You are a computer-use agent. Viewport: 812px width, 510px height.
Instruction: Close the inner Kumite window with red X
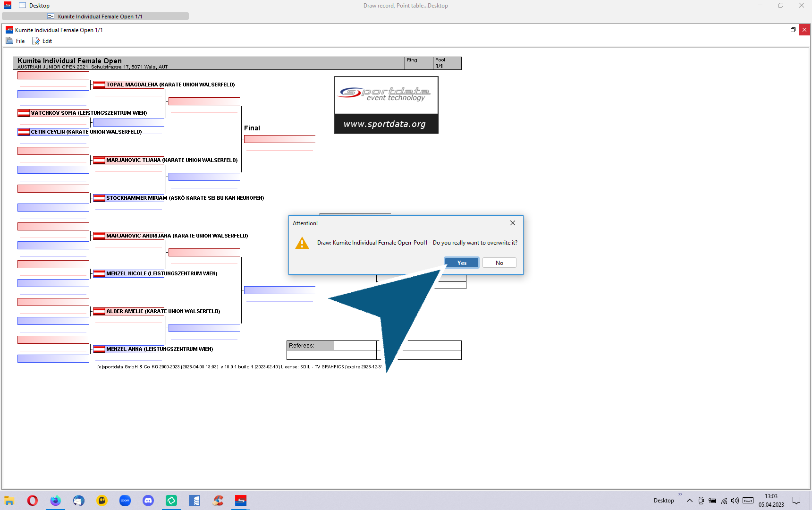tap(804, 30)
